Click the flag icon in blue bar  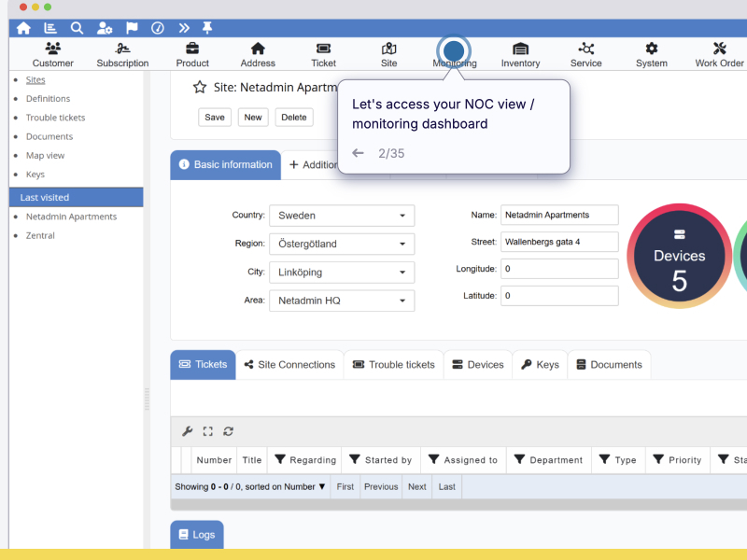[x=132, y=28]
